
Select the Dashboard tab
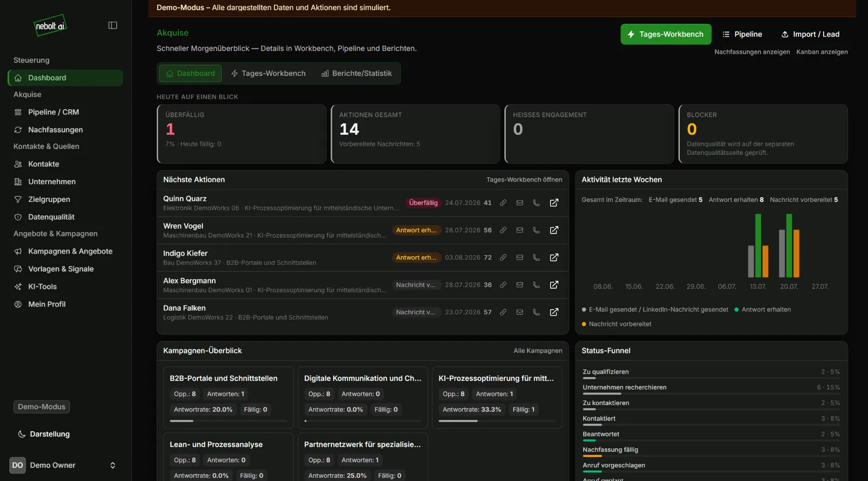[190, 73]
